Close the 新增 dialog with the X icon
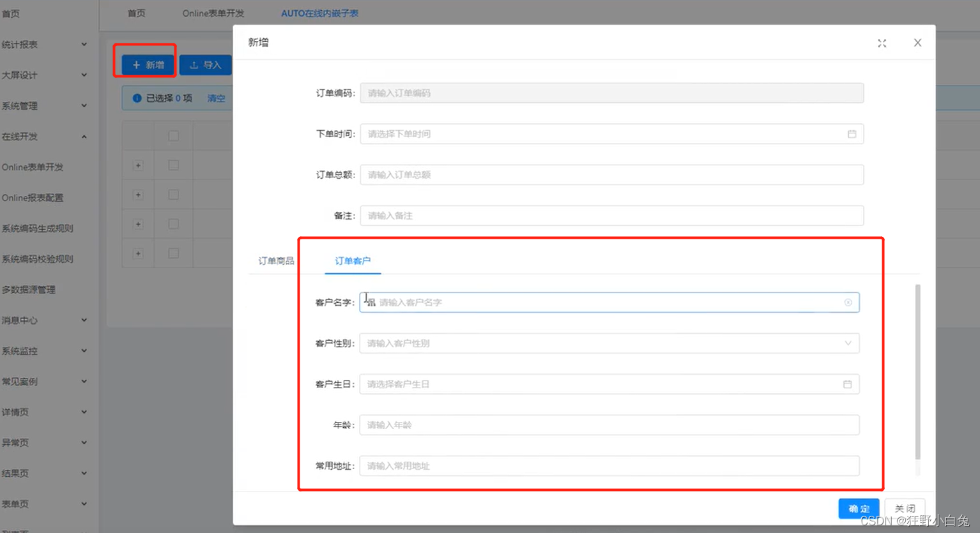This screenshot has width=980, height=533. pyautogui.click(x=917, y=43)
